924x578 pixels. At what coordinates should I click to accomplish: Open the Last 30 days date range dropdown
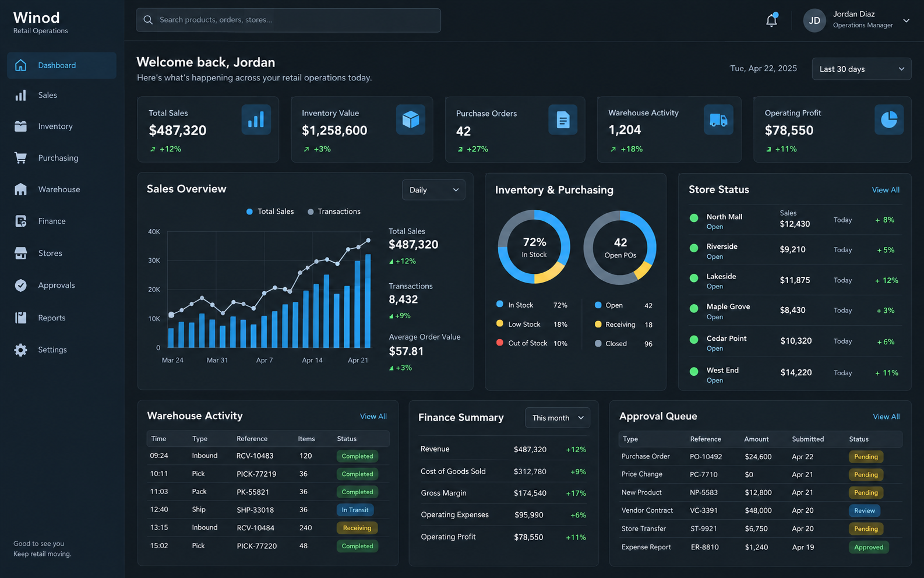(862, 69)
